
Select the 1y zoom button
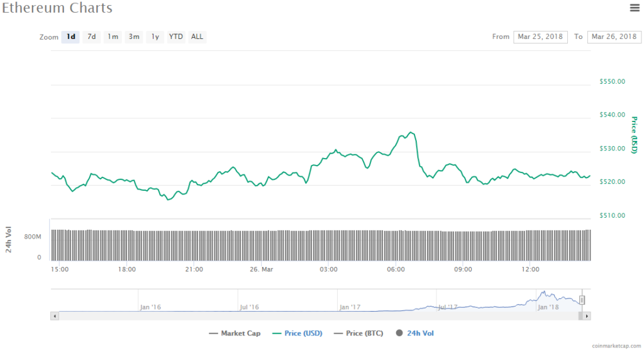[155, 37]
